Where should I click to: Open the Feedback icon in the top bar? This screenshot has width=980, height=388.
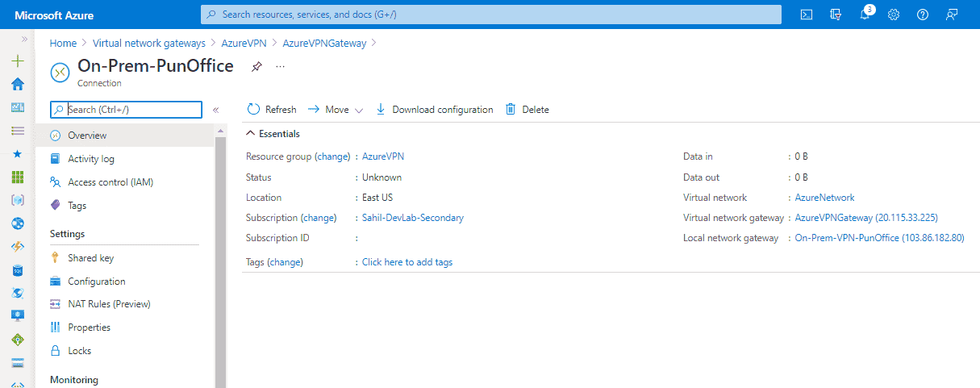click(953, 15)
